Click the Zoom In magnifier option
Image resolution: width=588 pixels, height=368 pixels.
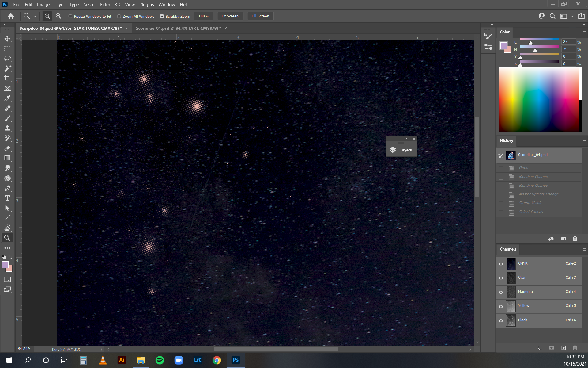47,16
